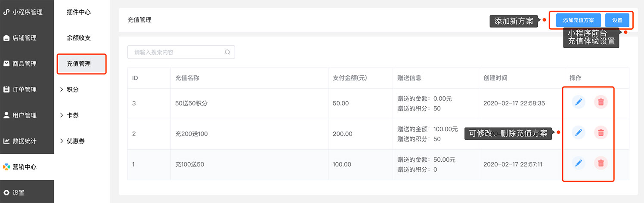The height and width of the screenshot is (203, 644).
Task: Open 店铺管理 in the sidebar
Action: click(x=27, y=38)
